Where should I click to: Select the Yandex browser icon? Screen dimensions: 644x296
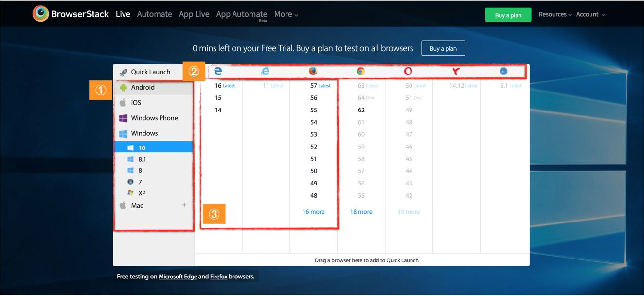point(456,71)
